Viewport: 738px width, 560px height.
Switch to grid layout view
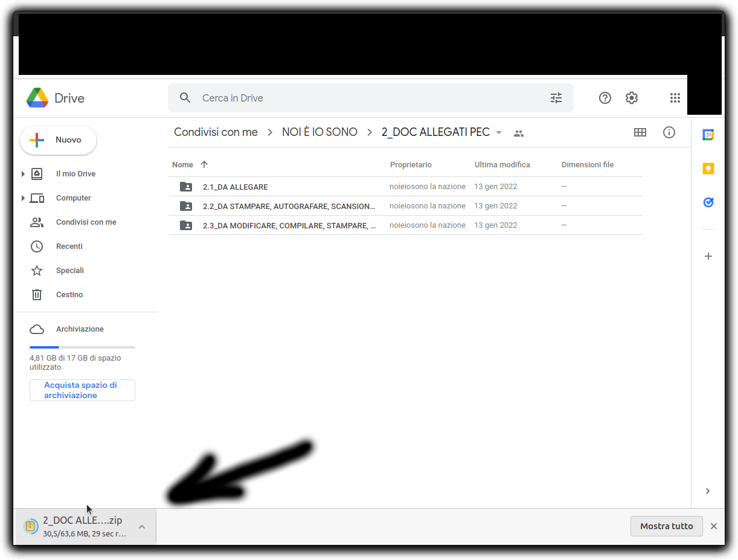click(x=640, y=132)
